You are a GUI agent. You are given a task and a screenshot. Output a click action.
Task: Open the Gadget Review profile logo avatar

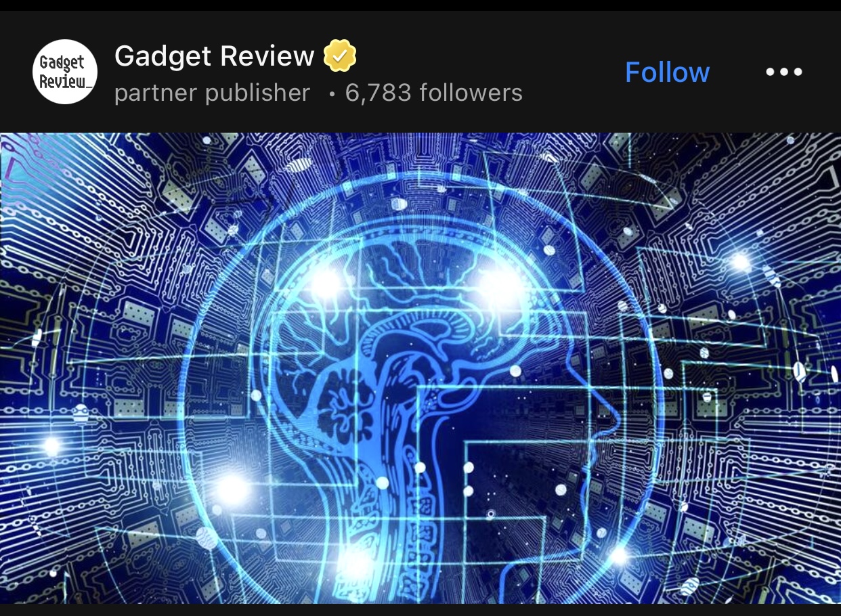[x=65, y=72]
